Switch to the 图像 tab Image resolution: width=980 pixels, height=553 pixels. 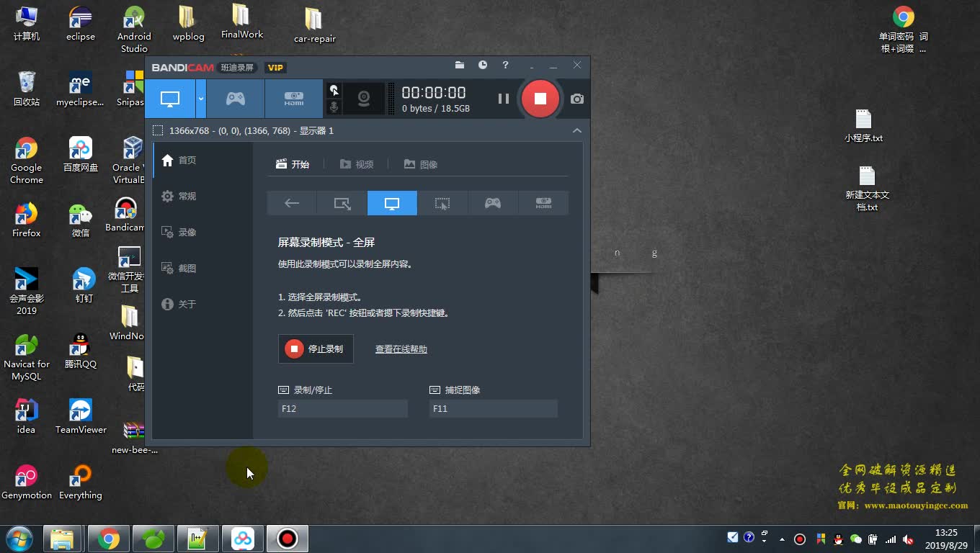pyautogui.click(x=421, y=164)
